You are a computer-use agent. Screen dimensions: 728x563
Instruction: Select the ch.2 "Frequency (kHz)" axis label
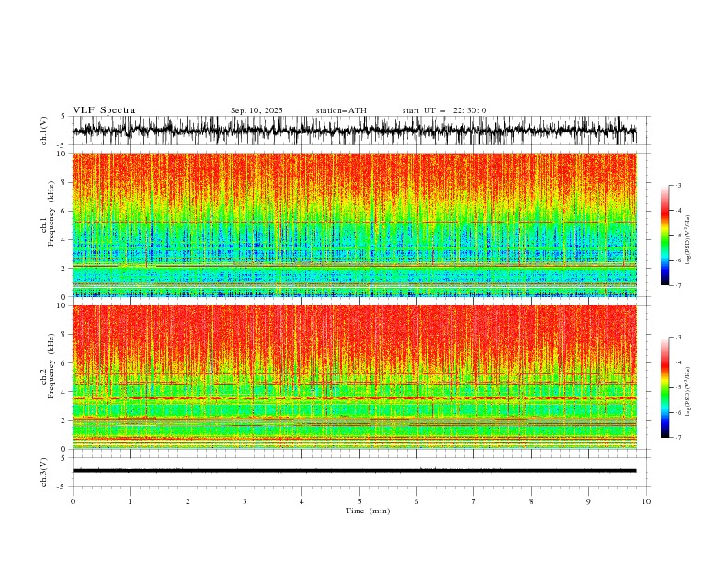click(51, 366)
